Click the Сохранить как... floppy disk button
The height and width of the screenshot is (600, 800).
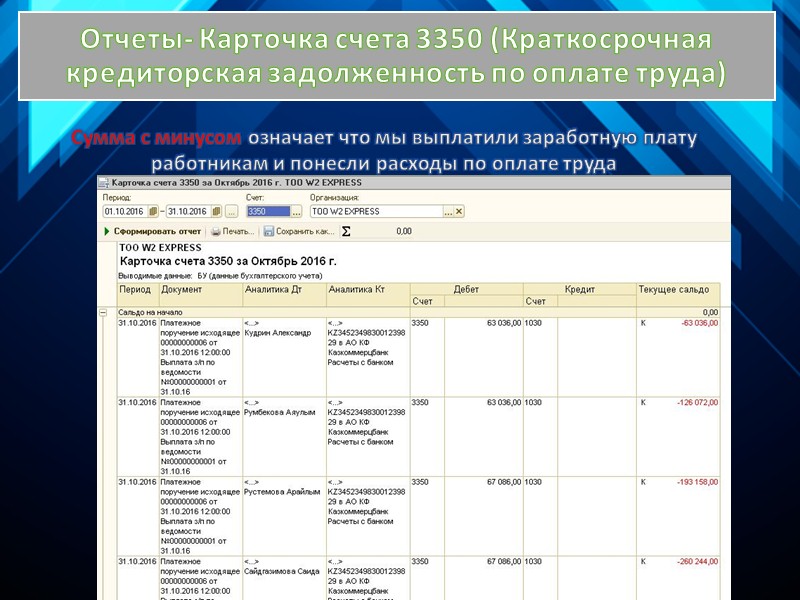point(299,231)
